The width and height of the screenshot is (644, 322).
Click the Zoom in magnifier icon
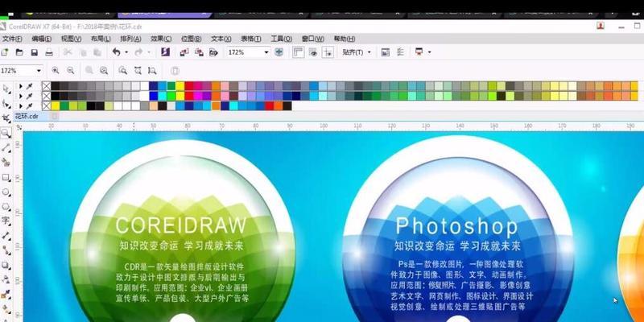tap(56, 71)
